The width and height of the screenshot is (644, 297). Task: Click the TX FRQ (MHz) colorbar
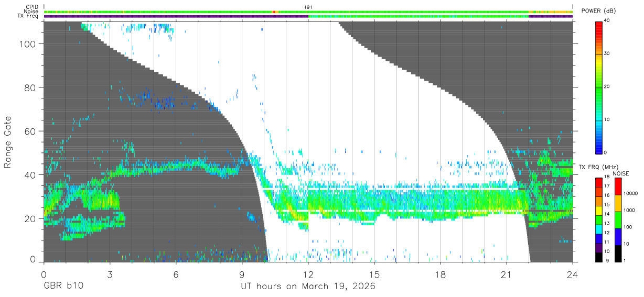[598, 219]
